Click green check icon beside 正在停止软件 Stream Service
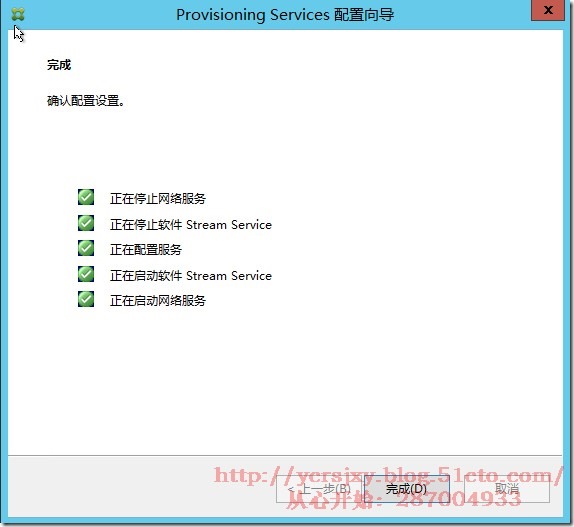Viewport: 574px width, 527px height. [86, 223]
